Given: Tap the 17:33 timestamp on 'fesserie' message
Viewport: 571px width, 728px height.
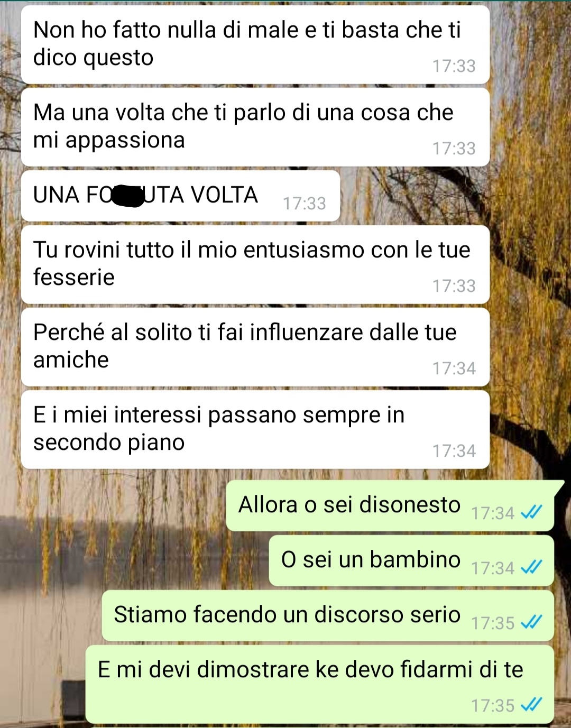Looking at the screenshot, I should [x=454, y=286].
